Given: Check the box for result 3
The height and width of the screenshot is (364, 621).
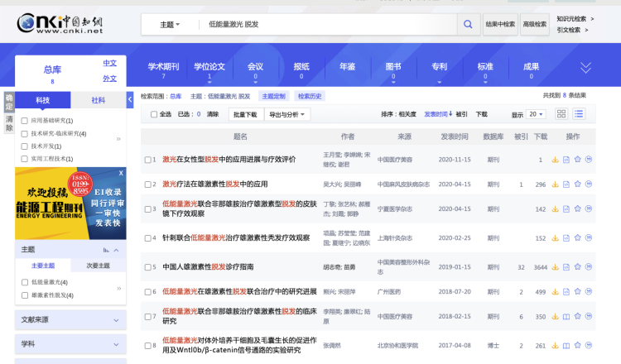Looking at the screenshot, I should 147,209.
